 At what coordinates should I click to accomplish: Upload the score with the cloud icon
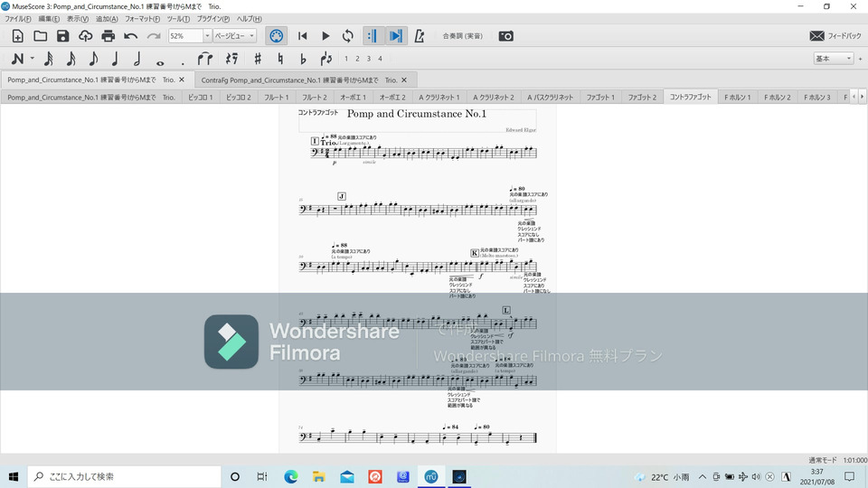tap(85, 36)
